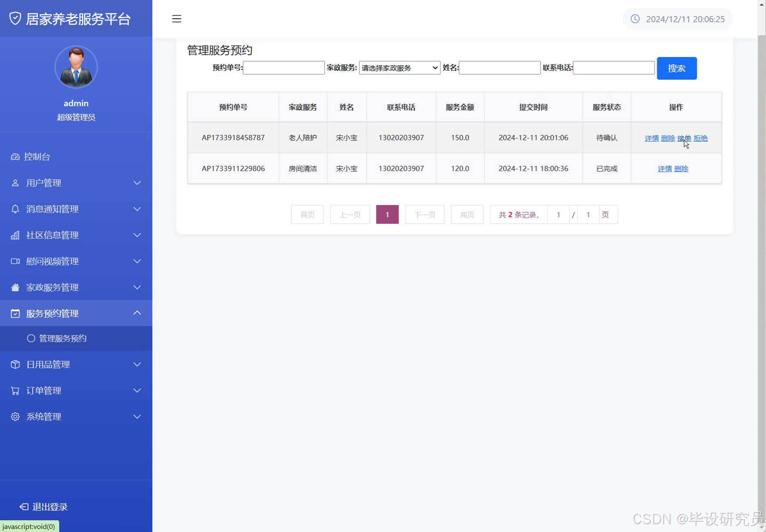This screenshot has width=766, height=532.
Task: Click the 搜索 button
Action: (677, 68)
